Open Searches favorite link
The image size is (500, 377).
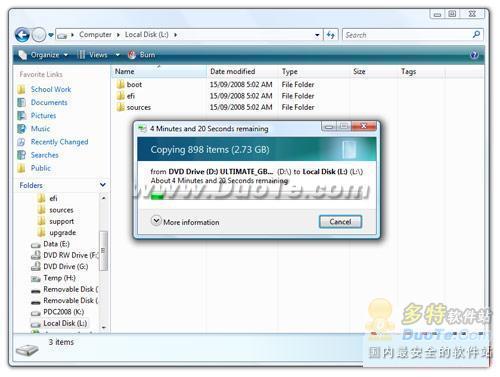click(x=44, y=155)
